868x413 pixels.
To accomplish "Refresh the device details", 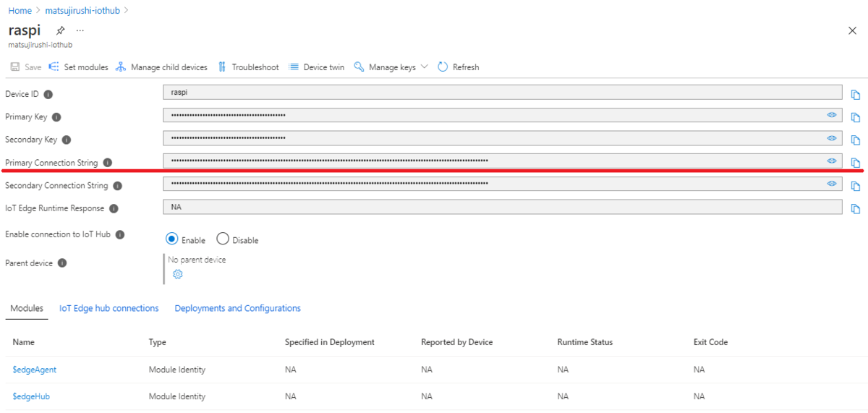I will 459,67.
